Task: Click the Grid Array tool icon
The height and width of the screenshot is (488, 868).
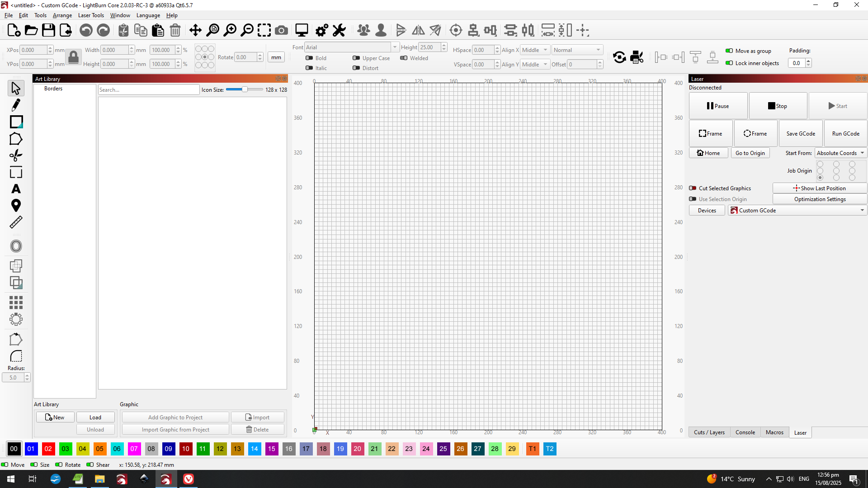Action: coord(16,302)
